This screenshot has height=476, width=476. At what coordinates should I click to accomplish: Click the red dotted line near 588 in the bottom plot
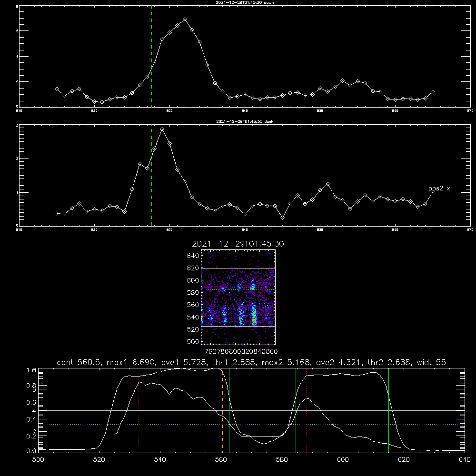[x=306, y=410]
